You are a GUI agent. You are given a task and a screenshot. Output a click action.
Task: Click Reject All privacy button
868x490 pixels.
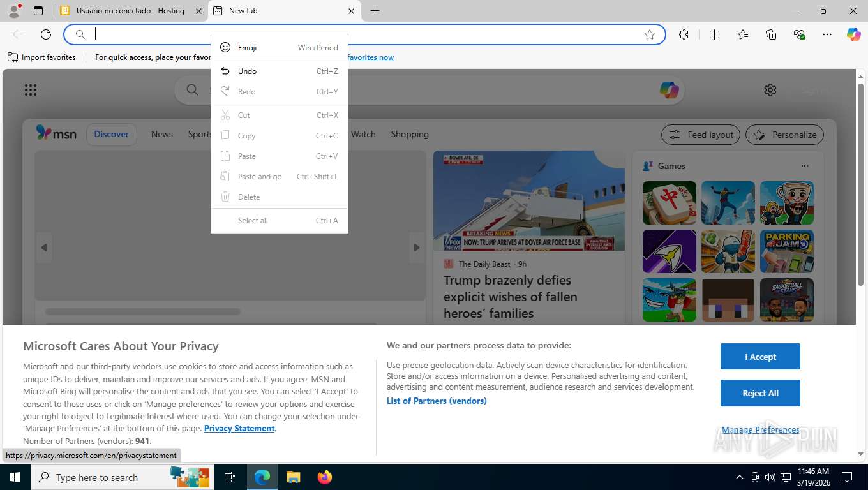point(760,393)
